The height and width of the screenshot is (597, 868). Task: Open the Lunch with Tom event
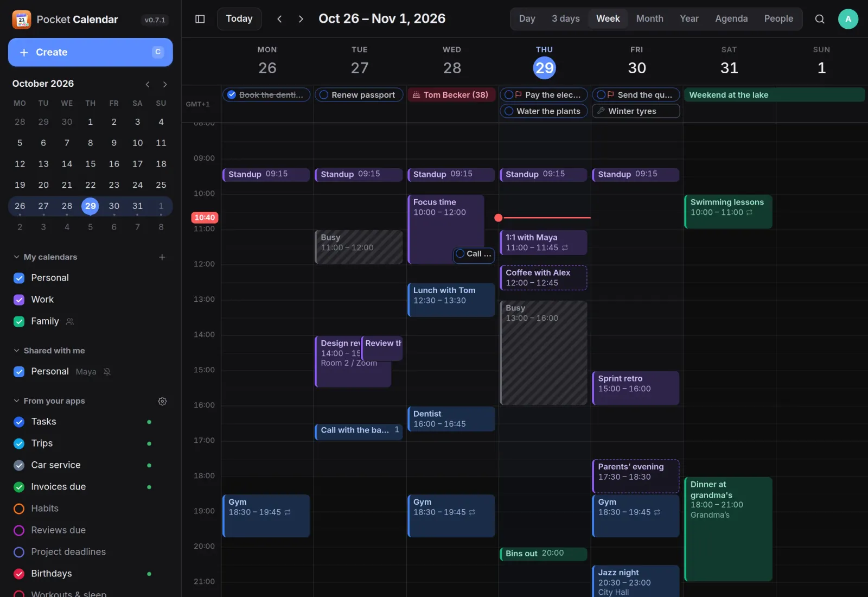tap(451, 300)
